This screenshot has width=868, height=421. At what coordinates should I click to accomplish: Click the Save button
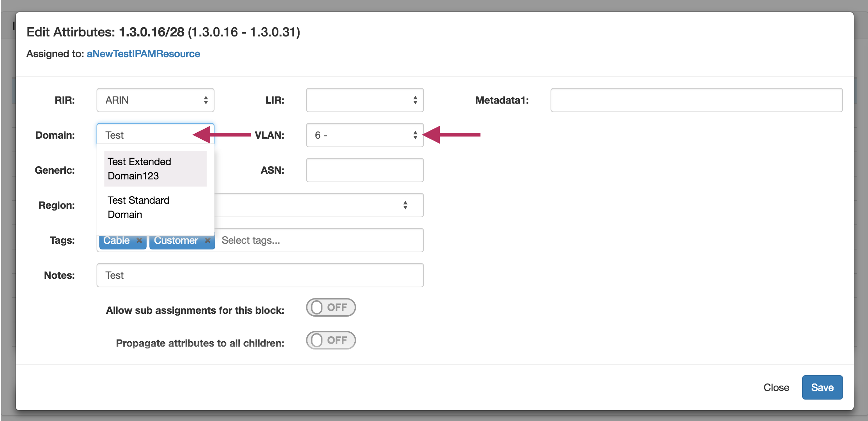822,387
